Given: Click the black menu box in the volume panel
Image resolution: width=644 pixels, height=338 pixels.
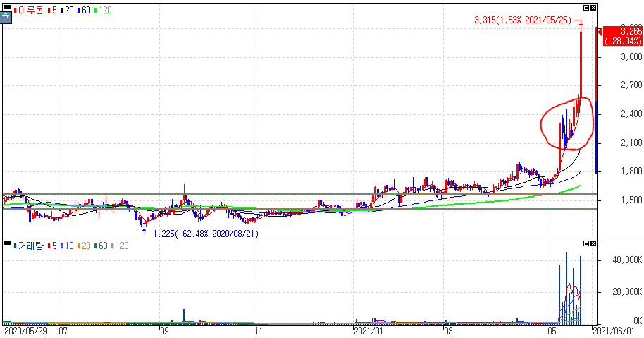Looking at the screenshot, I should (7, 243).
